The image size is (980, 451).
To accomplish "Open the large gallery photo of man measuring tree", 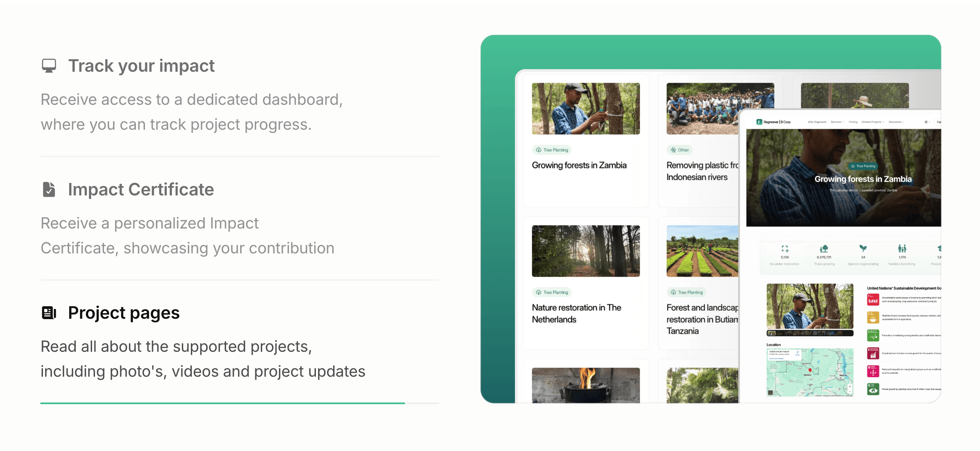I will [810, 306].
